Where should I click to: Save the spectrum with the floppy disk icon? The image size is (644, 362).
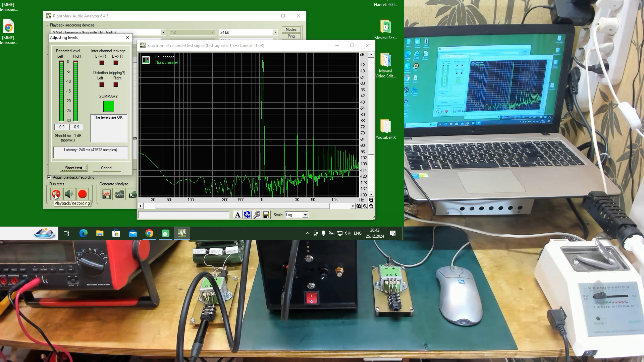pos(266,215)
